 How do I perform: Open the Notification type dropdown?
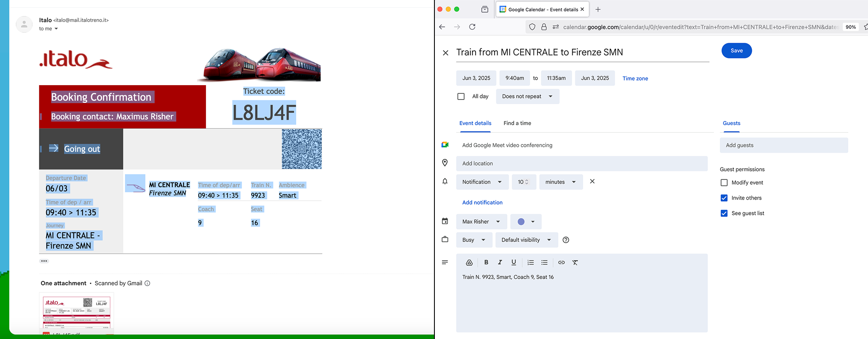tap(482, 182)
